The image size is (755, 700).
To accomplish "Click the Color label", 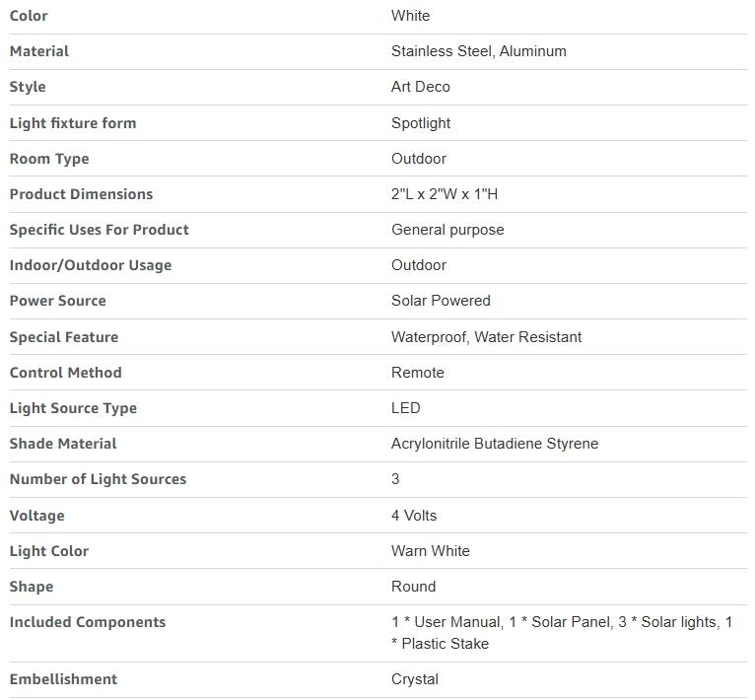I will click(29, 16).
